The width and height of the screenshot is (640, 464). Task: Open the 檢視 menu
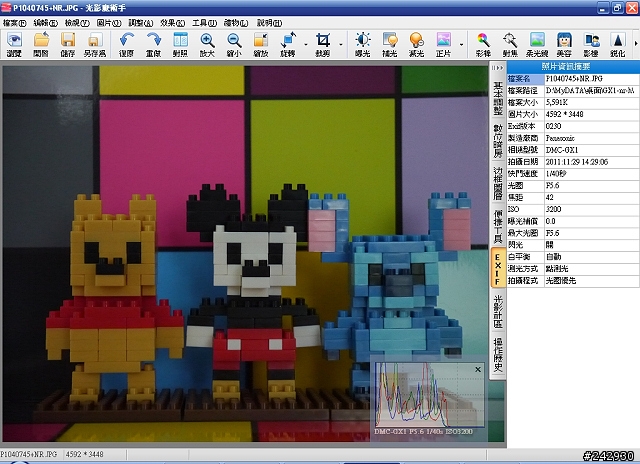[x=77, y=23]
